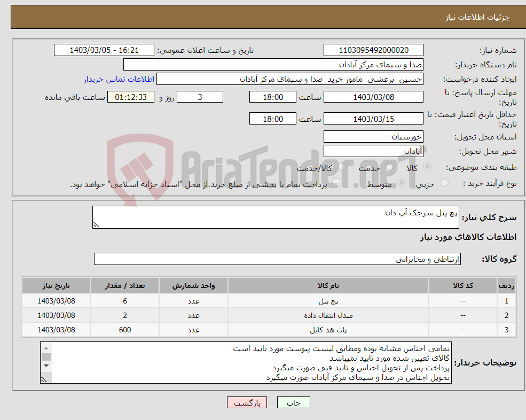526x420 pixels.
Task: Click the واحد شمارش column header
Action: click(x=193, y=286)
